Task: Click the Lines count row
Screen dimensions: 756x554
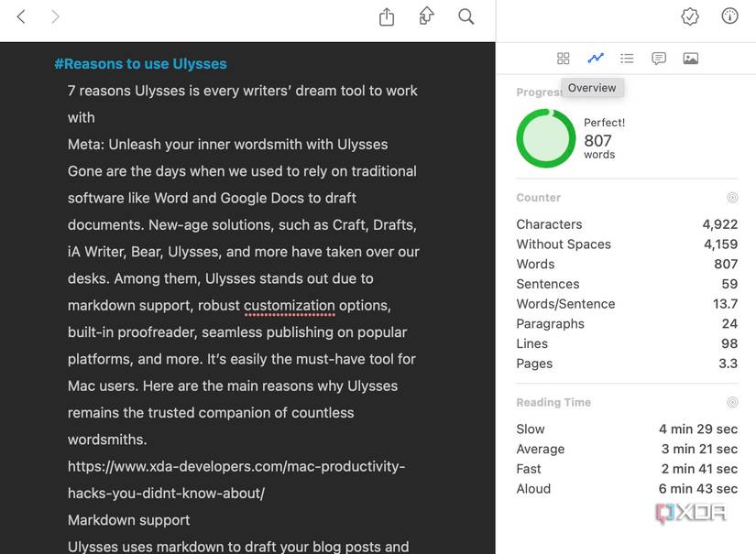Action: pyautogui.click(x=627, y=343)
